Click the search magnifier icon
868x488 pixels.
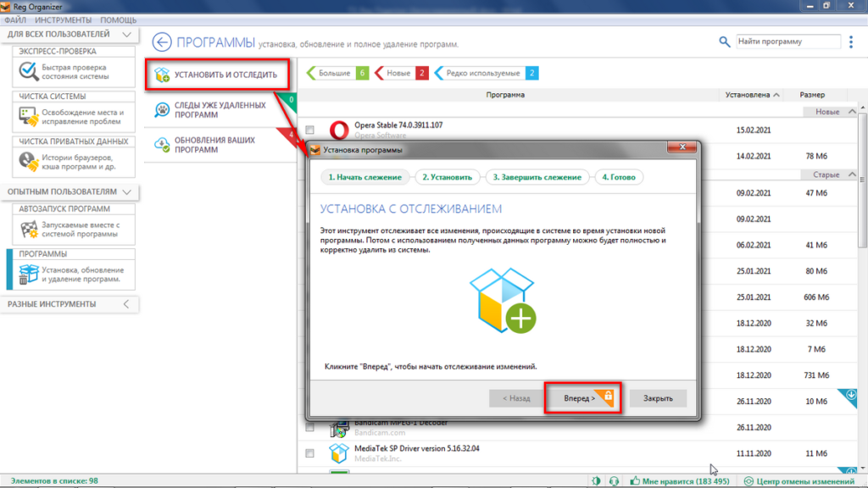(724, 42)
